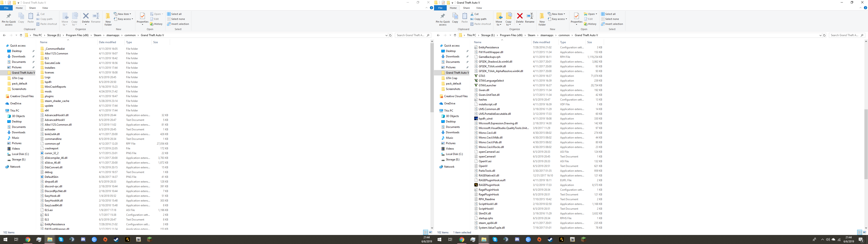Click the red Delete icon in the right window
Viewport: 868px width, 244px height.
(520, 16)
